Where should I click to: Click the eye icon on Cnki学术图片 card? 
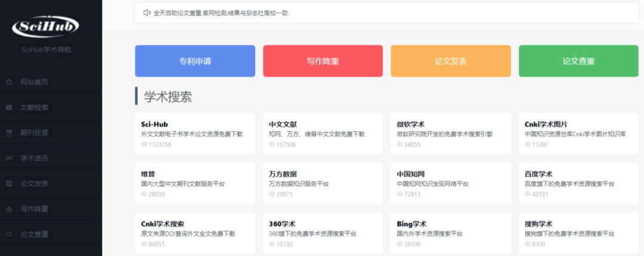(x=528, y=145)
